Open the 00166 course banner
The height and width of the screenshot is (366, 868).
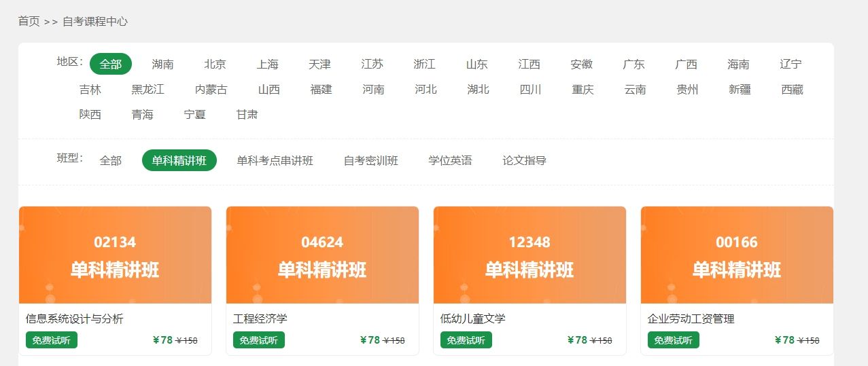tap(737, 255)
